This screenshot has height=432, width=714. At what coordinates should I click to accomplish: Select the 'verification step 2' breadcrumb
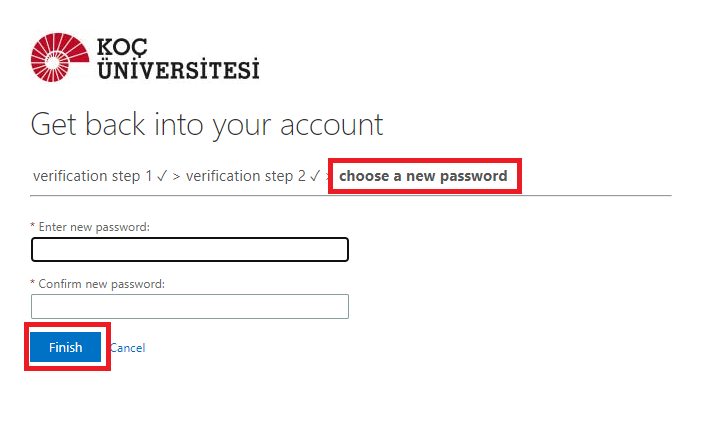pos(246,176)
